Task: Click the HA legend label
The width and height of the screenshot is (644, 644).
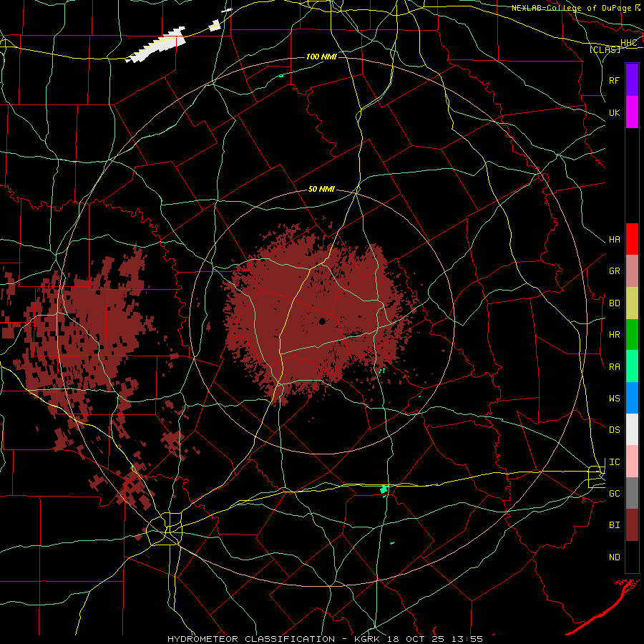Action: pyautogui.click(x=614, y=240)
